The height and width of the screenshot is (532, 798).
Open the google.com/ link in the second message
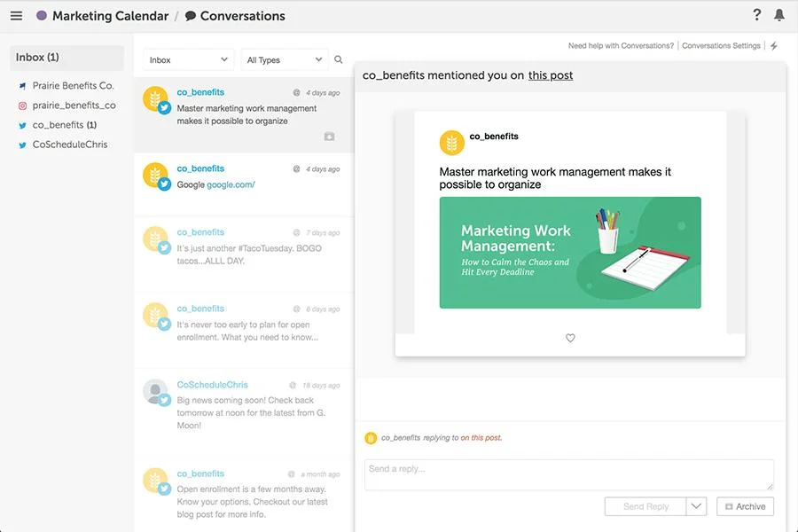pos(231,184)
